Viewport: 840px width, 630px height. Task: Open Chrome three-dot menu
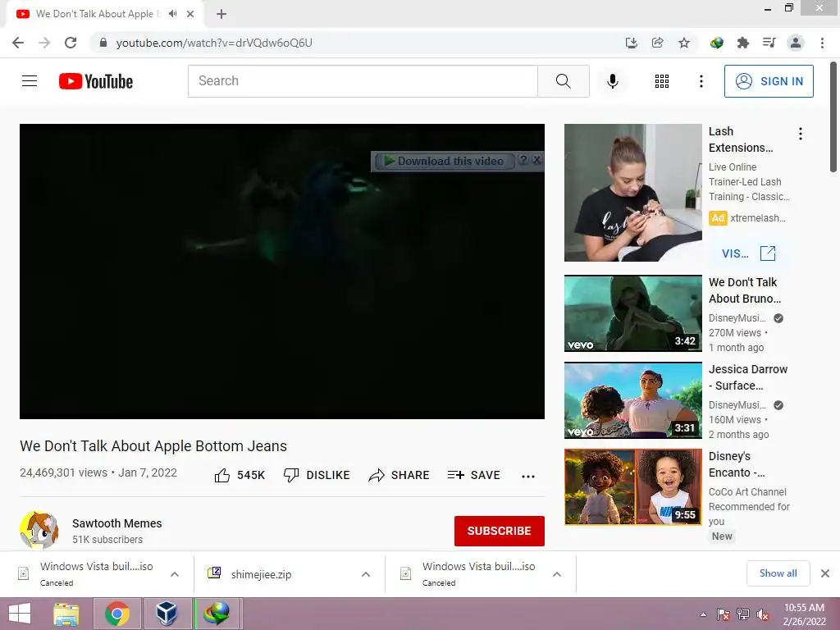(822, 43)
